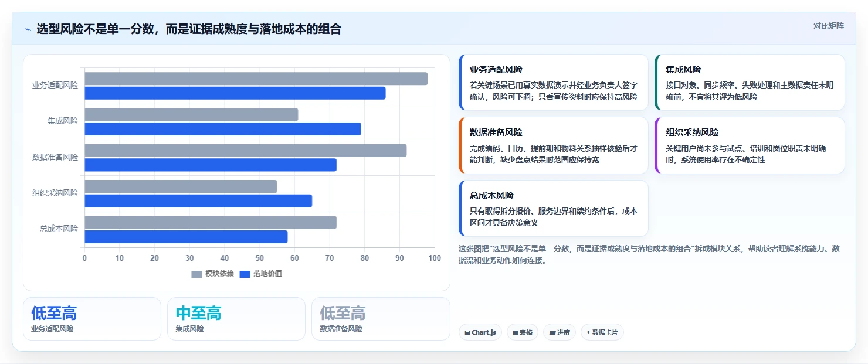Click the x-axis tick label 100
868x364 pixels.
pyautogui.click(x=435, y=258)
